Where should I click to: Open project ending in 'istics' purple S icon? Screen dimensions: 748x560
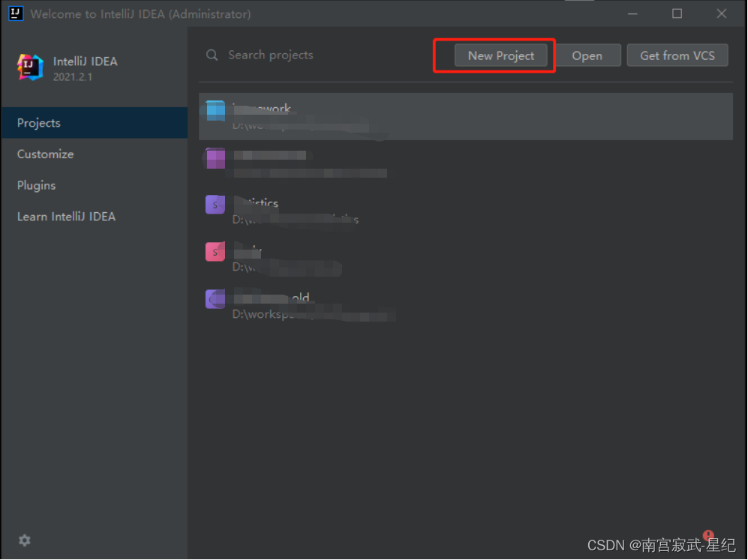(466, 211)
